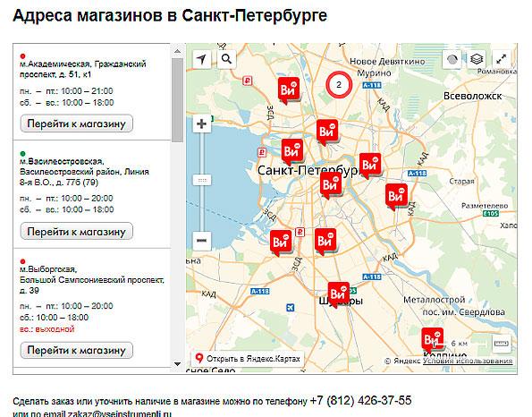Zoom in with the plus button
Image resolution: width=532 pixels, height=417 pixels.
coord(201,123)
